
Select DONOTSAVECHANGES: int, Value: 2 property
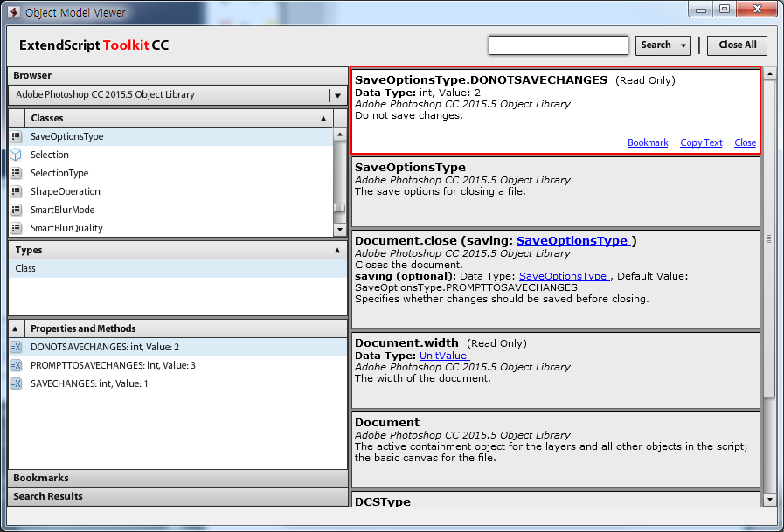(x=177, y=347)
